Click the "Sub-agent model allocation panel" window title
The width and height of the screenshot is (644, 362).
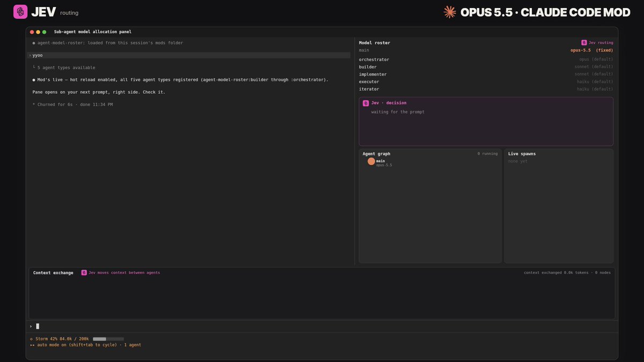click(93, 32)
